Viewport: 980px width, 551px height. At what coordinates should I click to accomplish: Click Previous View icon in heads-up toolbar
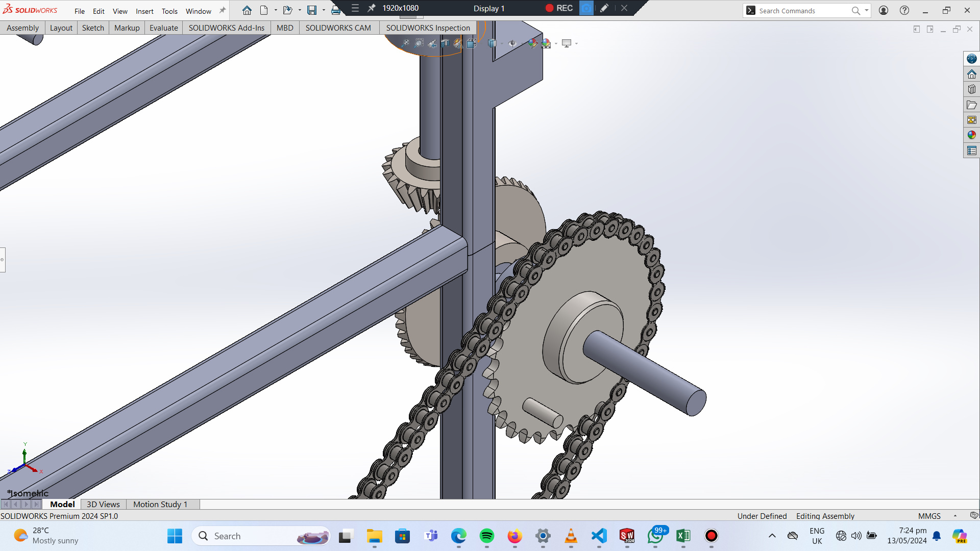[x=432, y=43]
